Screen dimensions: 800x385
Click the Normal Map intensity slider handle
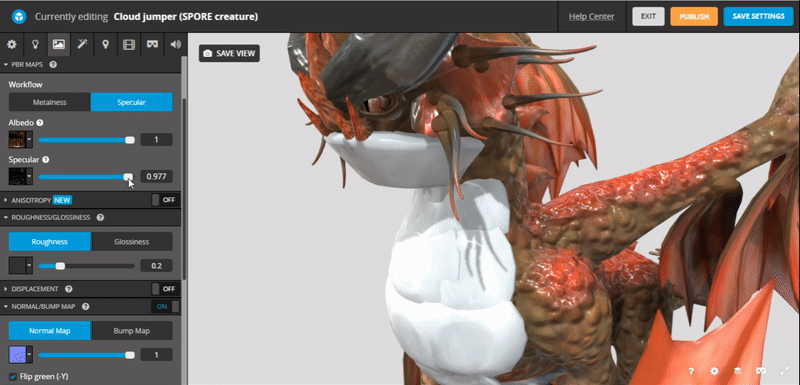coord(130,354)
